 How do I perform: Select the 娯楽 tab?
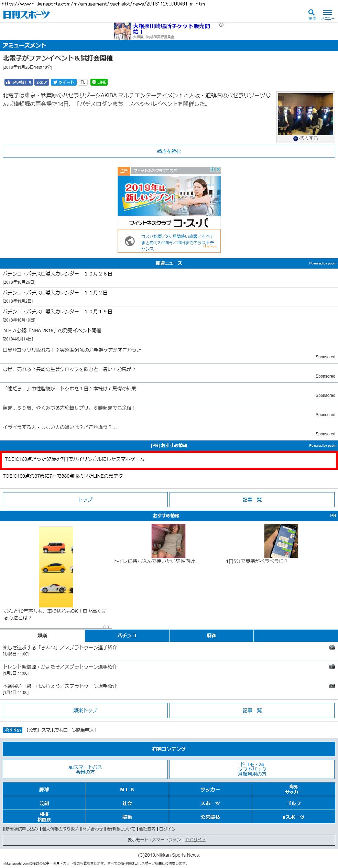pyautogui.click(x=42, y=636)
